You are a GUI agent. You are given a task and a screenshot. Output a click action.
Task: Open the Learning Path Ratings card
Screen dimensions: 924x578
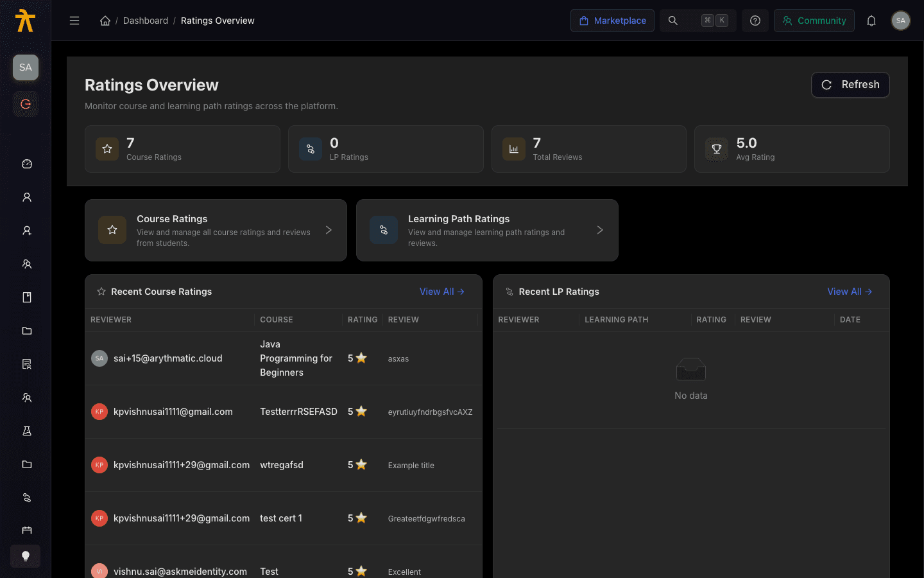click(487, 230)
